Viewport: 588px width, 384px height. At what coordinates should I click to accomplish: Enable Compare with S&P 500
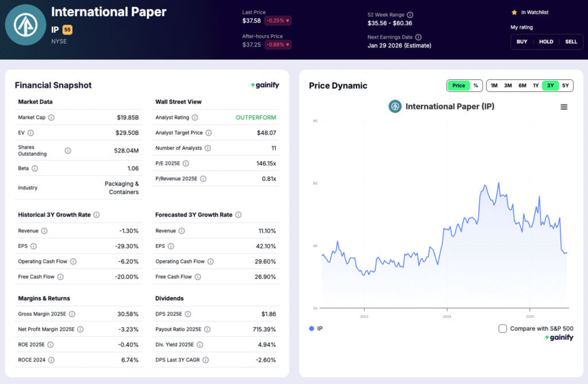click(503, 328)
